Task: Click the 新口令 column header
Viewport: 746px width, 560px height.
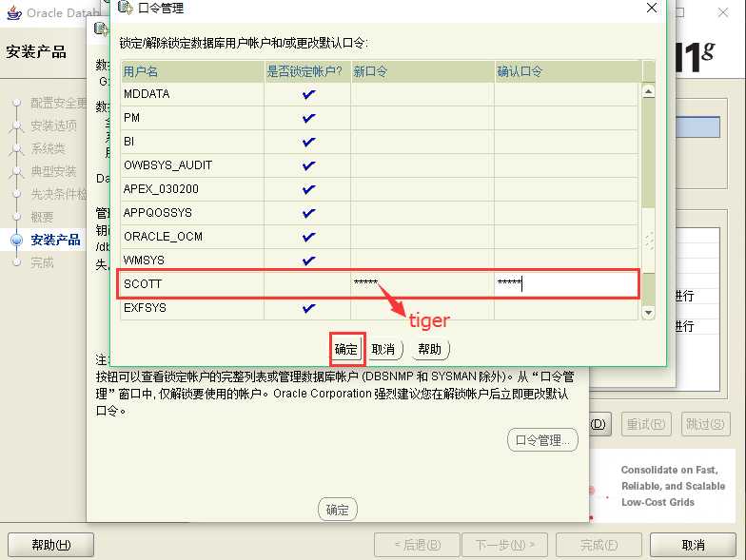Action: (x=422, y=72)
